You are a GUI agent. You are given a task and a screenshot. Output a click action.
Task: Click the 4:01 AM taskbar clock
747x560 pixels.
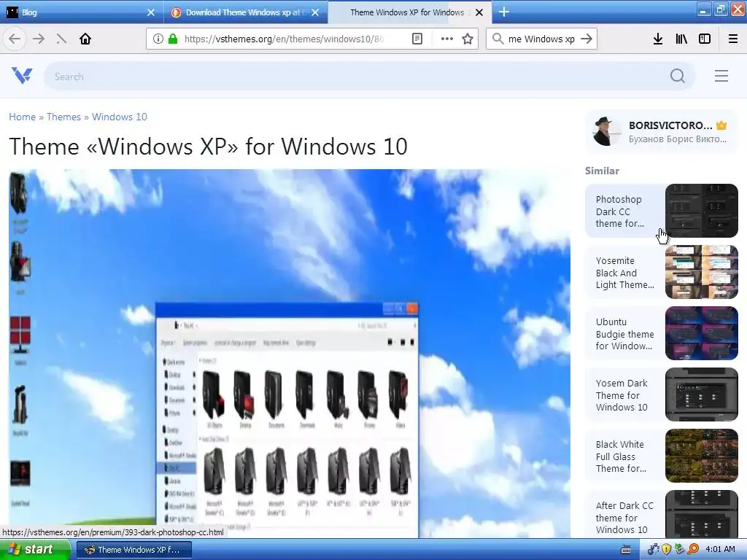(x=720, y=549)
